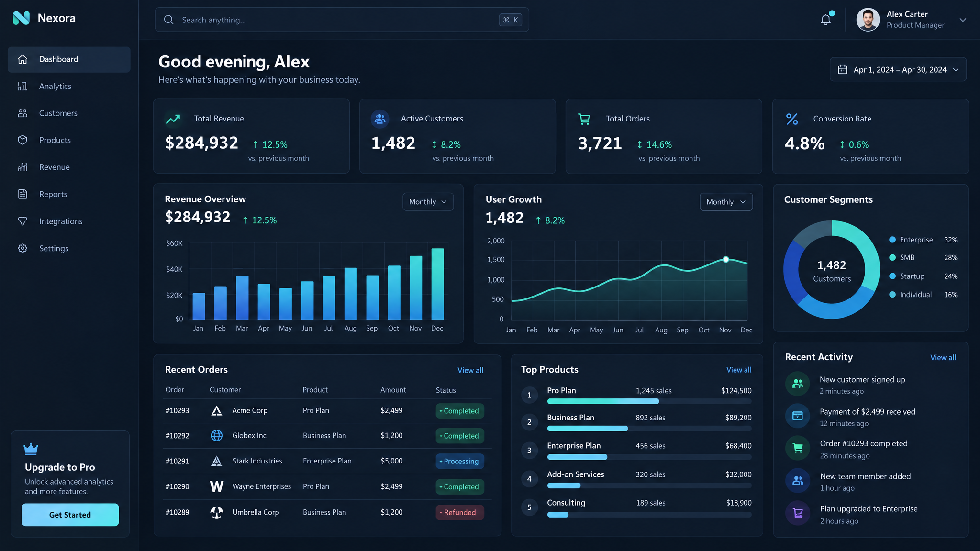
Task: Click the Status column header
Action: (445, 390)
